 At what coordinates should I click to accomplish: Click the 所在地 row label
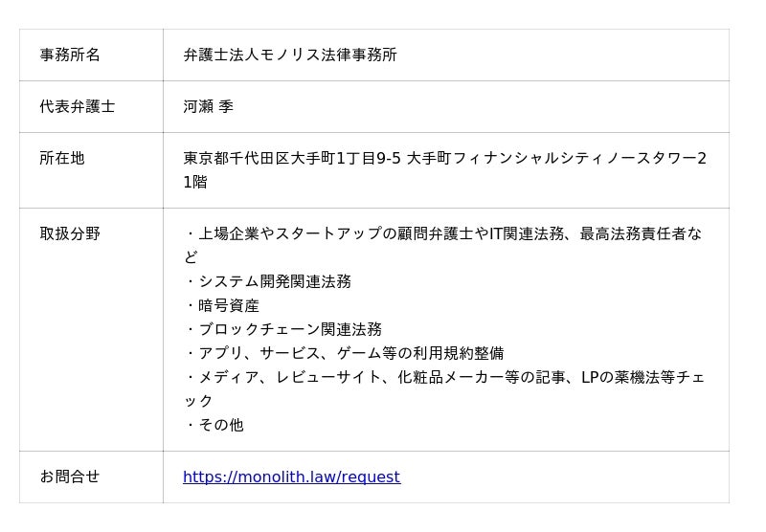click(x=62, y=159)
